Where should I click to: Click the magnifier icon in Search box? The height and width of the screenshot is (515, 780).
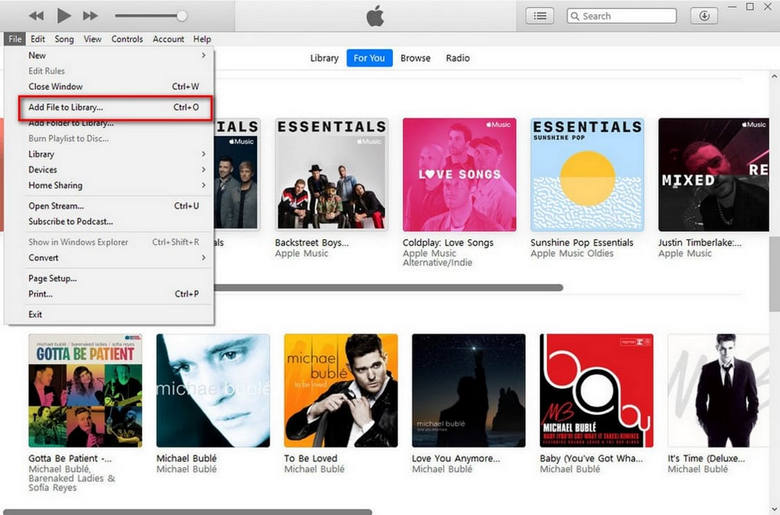[575, 16]
